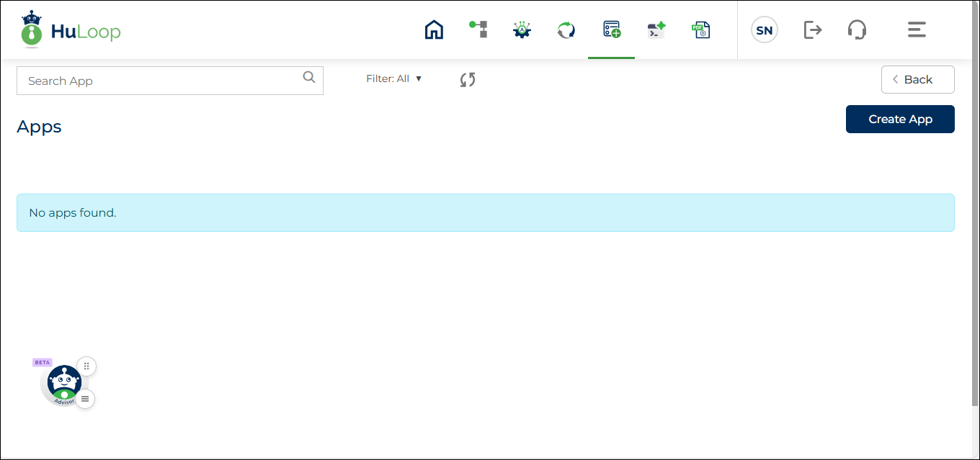Go to the Home icon in navbar
The width and height of the screenshot is (980, 460).
pyautogui.click(x=434, y=30)
